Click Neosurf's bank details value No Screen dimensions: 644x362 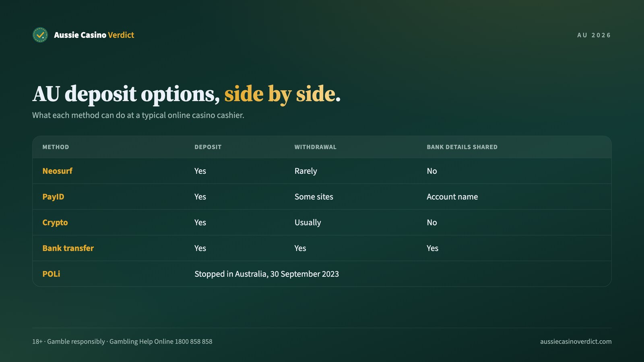[432, 171]
